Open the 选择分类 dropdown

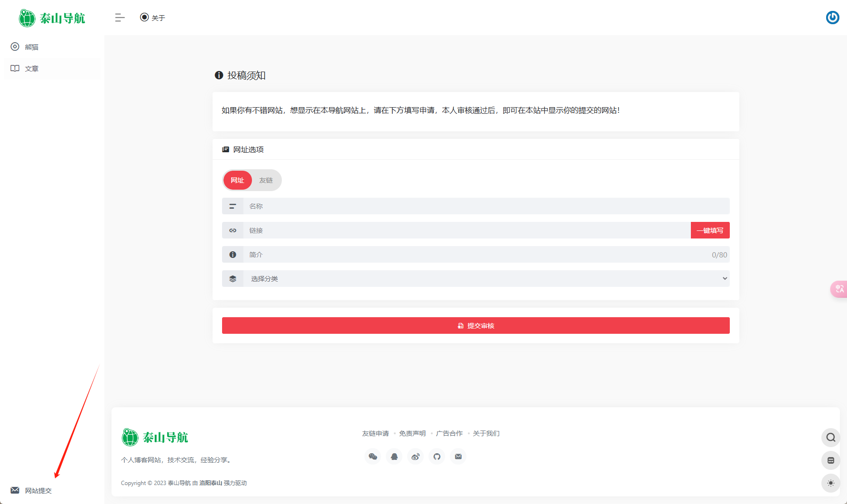(x=486, y=278)
